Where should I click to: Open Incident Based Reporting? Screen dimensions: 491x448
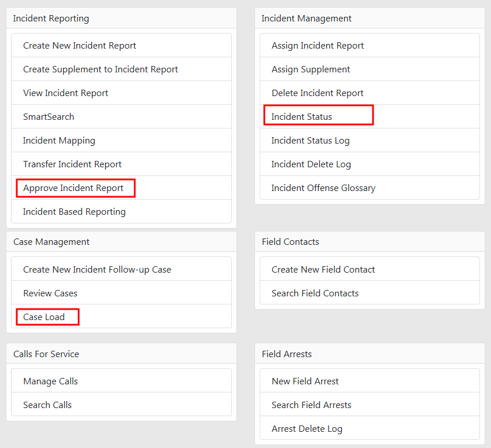74,212
